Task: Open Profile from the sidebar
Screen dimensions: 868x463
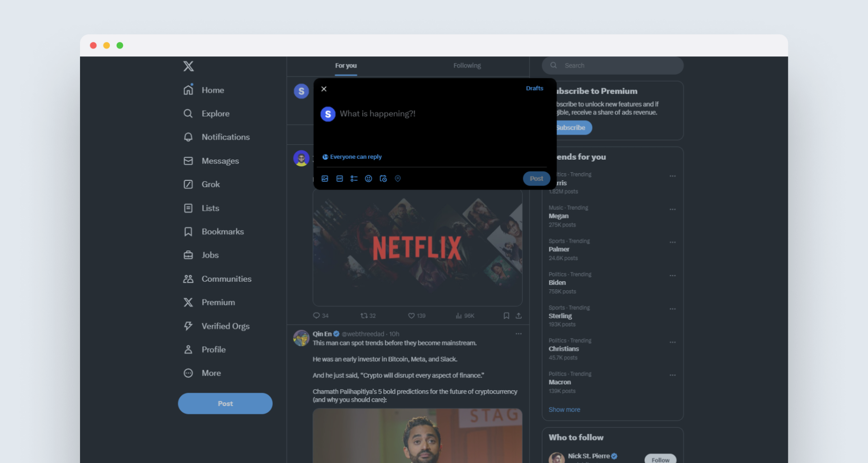Action: tap(204, 350)
